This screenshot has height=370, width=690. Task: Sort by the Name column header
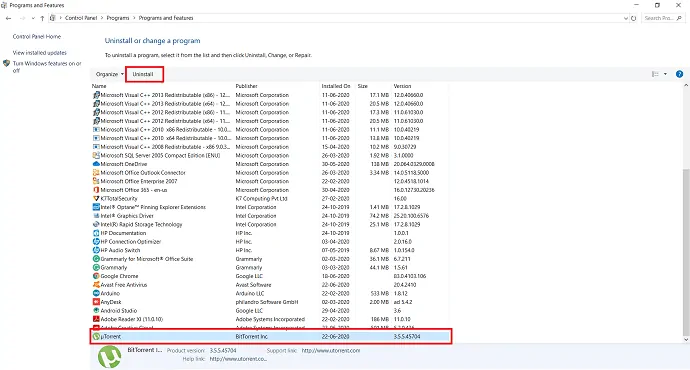[x=99, y=86]
